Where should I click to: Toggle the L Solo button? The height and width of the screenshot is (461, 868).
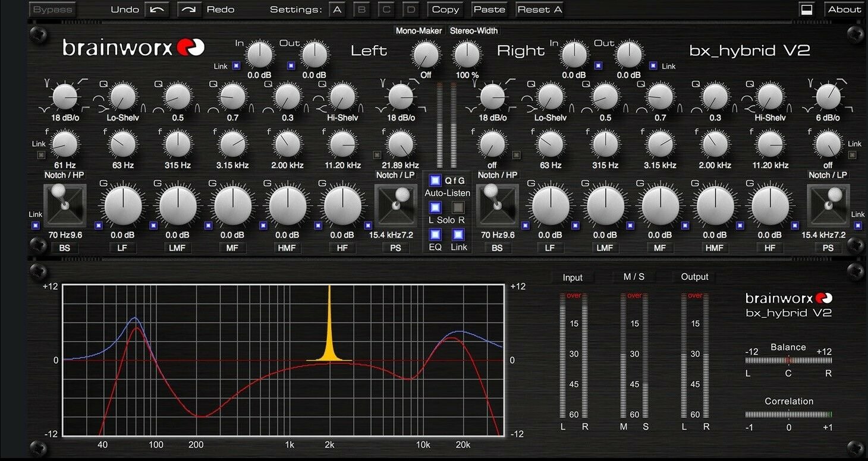[436, 207]
